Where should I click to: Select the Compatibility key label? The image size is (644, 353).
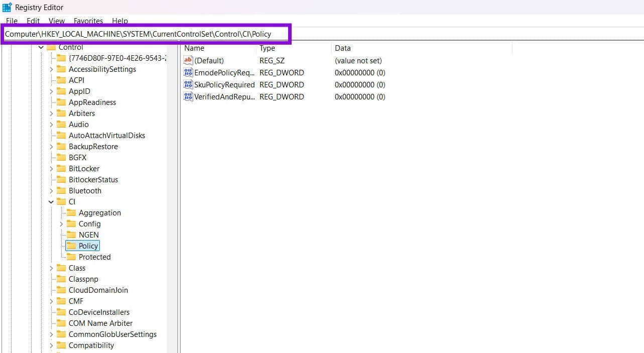pyautogui.click(x=91, y=345)
